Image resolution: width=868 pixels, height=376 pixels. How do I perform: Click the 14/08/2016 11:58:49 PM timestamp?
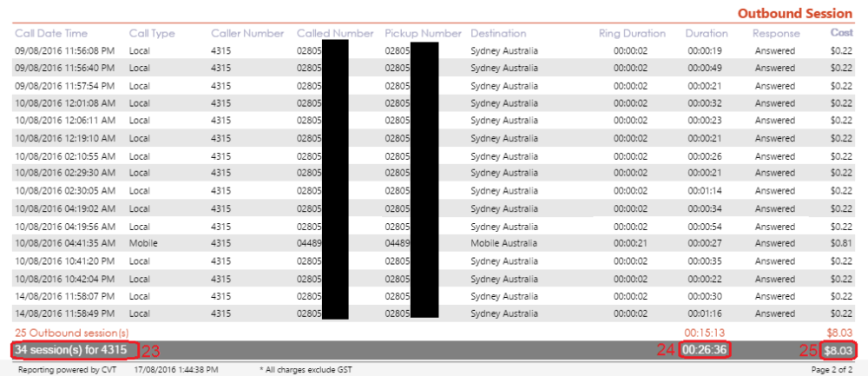click(65, 313)
